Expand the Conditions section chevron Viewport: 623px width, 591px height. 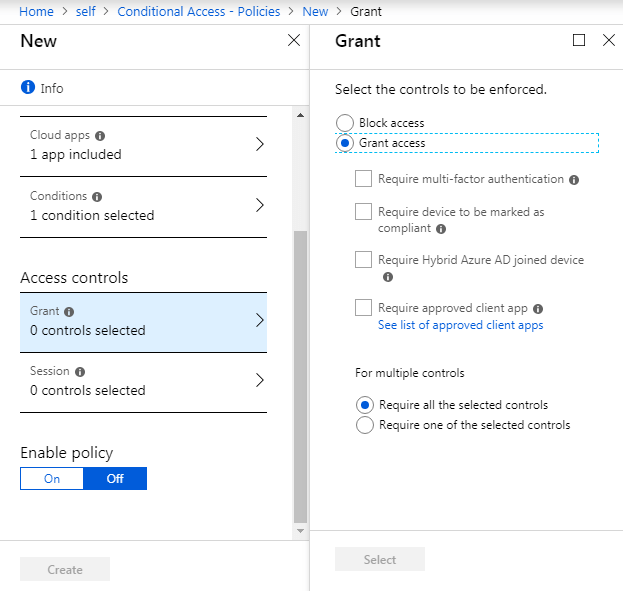[259, 205]
